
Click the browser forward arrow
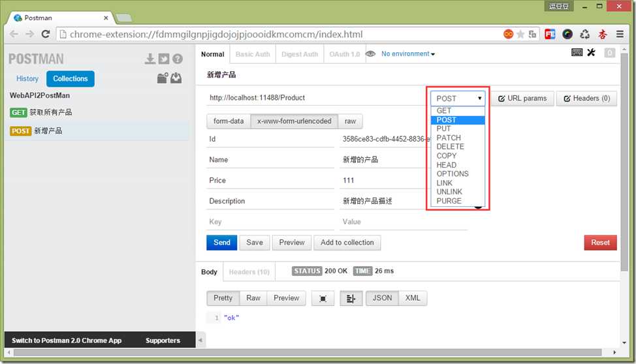(29, 34)
